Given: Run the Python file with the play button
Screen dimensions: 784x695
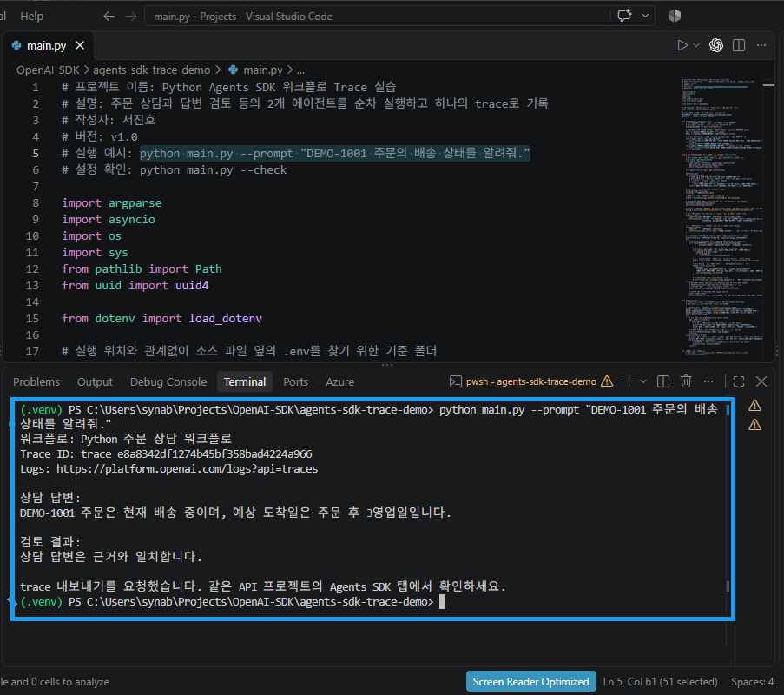Looking at the screenshot, I should tap(682, 45).
